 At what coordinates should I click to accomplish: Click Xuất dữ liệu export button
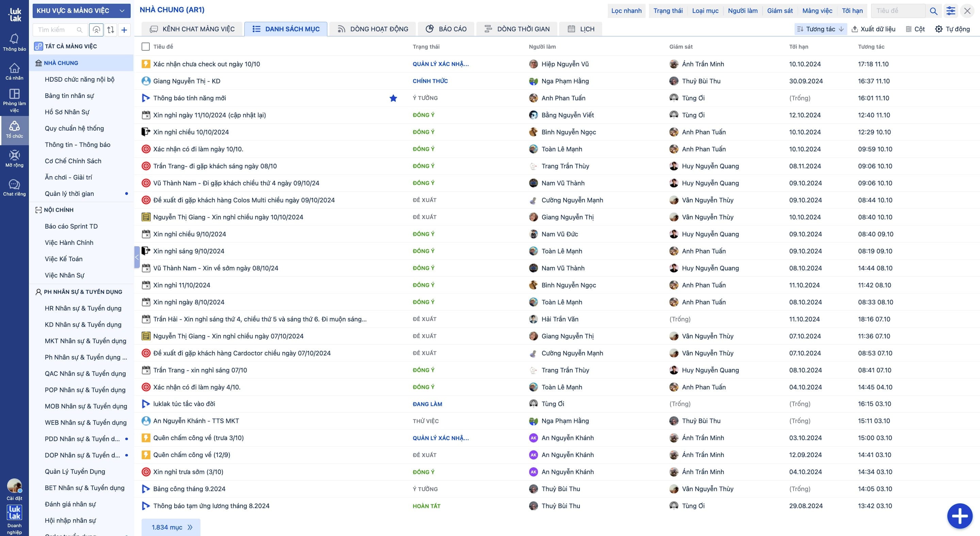pos(873,29)
